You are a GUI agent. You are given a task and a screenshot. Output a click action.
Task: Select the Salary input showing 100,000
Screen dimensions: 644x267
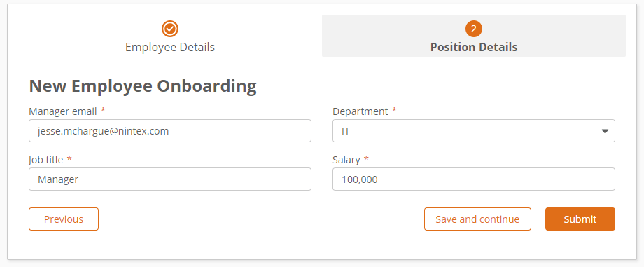[x=474, y=179]
